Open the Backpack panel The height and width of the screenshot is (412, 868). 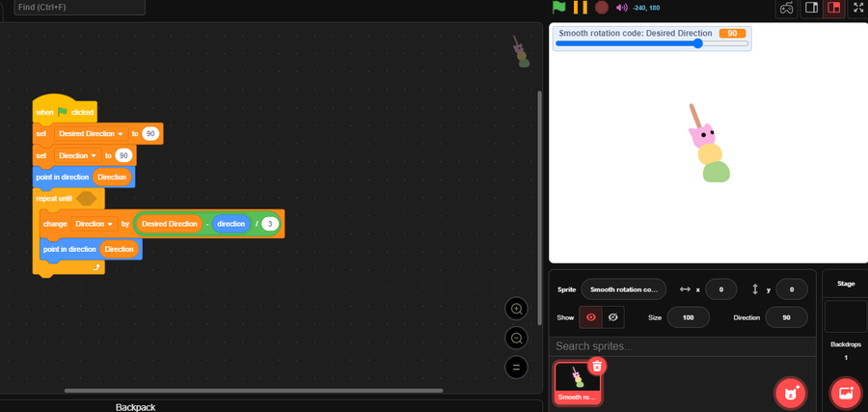pos(136,407)
